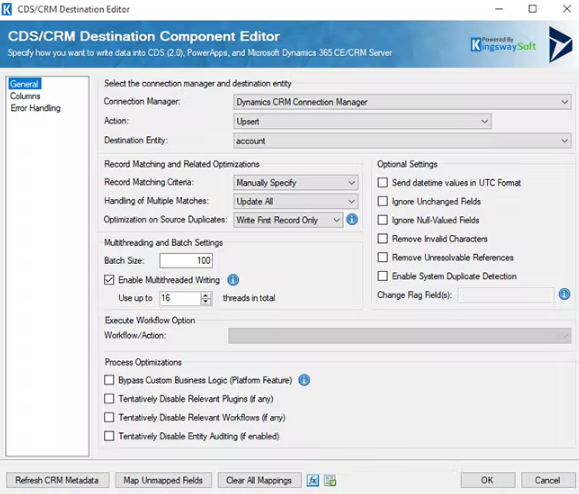Click the Cancel button
Image resolution: width=579 pixels, height=494 pixels.
coord(548,480)
